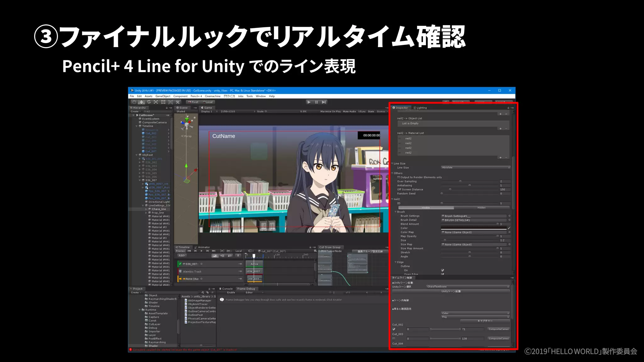Screen dimensions: 644x362
Task: Click the red error icon in status bar
Action: click(x=130, y=350)
